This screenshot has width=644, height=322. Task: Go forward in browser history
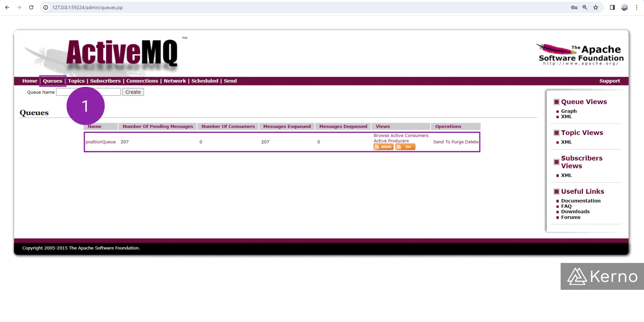pos(19,7)
